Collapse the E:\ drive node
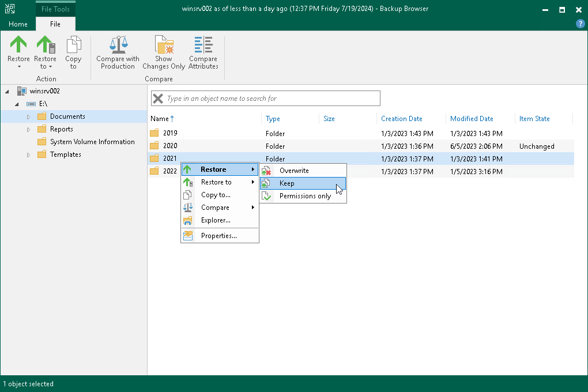This screenshot has width=588, height=392. pyautogui.click(x=17, y=103)
